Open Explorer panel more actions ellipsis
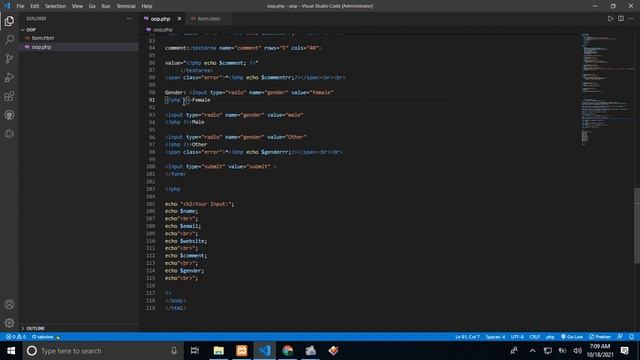 [x=129, y=18]
